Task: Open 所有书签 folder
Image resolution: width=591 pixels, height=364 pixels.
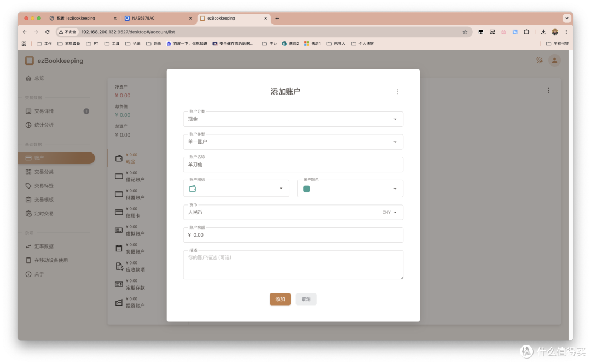Action: 558,44
